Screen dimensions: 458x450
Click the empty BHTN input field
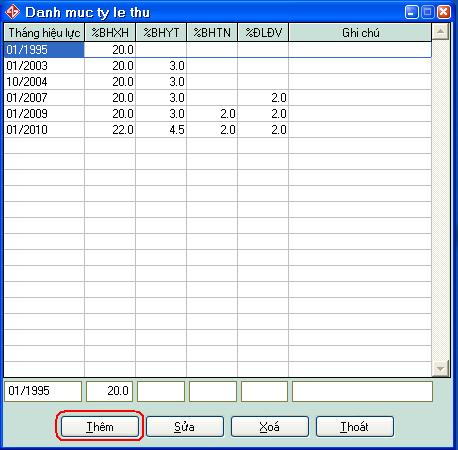pyautogui.click(x=213, y=391)
